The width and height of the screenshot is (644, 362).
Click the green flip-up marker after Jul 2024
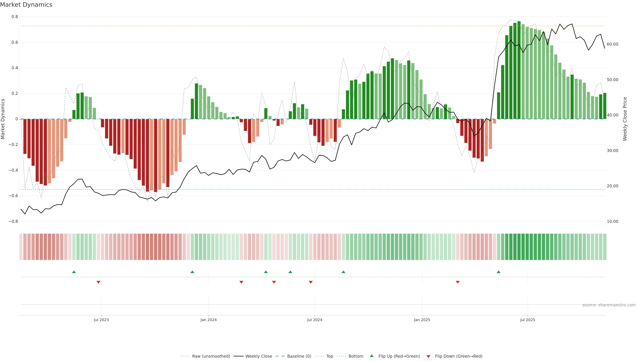click(343, 272)
